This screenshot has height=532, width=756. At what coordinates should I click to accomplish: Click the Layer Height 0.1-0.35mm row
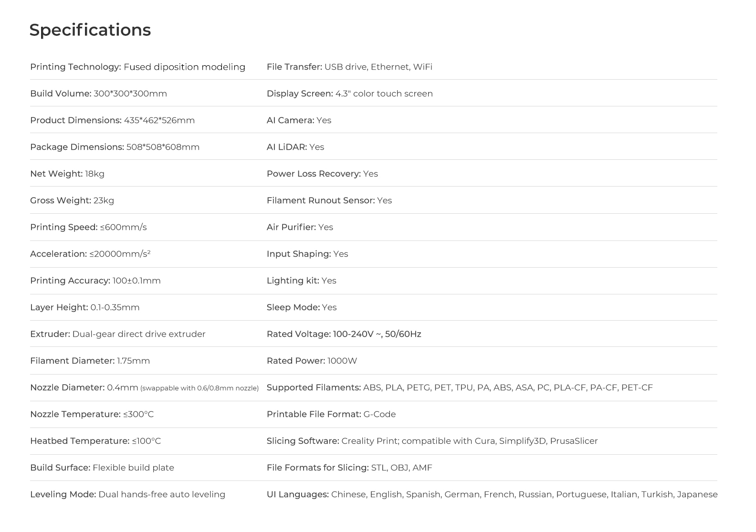(x=84, y=307)
